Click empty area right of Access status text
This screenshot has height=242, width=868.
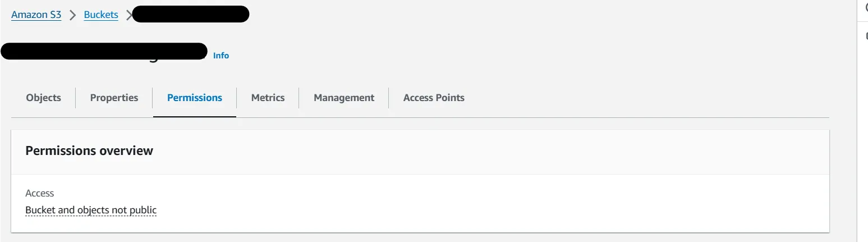[449, 210]
